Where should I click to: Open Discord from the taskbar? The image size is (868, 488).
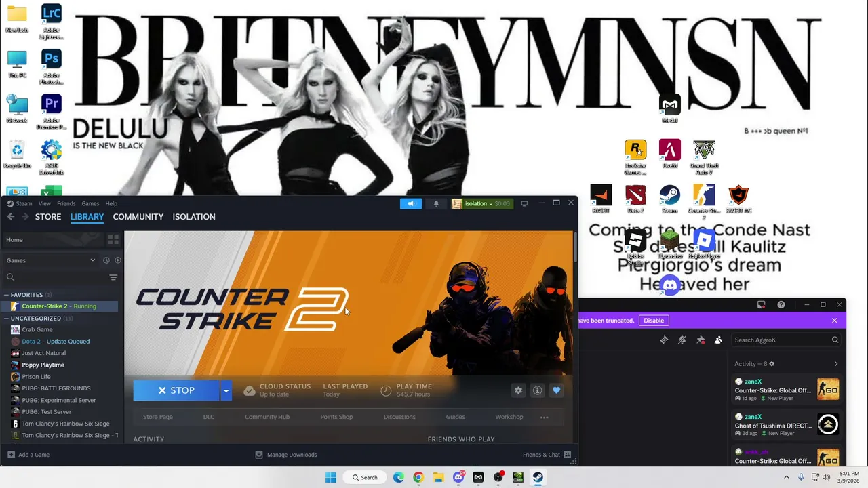tap(458, 477)
